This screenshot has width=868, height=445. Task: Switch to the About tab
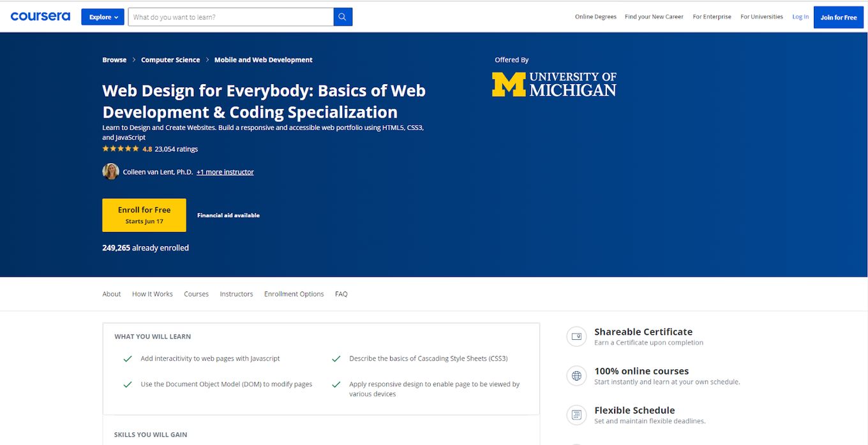pyautogui.click(x=112, y=294)
